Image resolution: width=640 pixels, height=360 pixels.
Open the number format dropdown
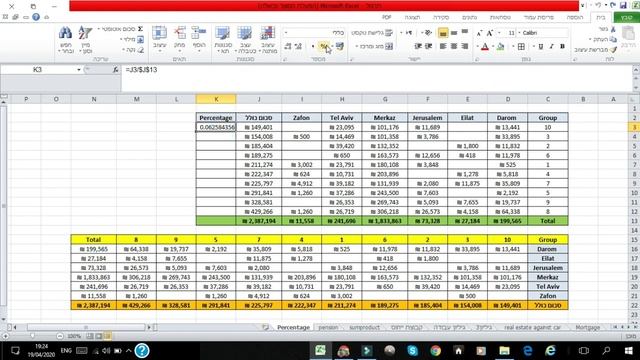point(287,33)
